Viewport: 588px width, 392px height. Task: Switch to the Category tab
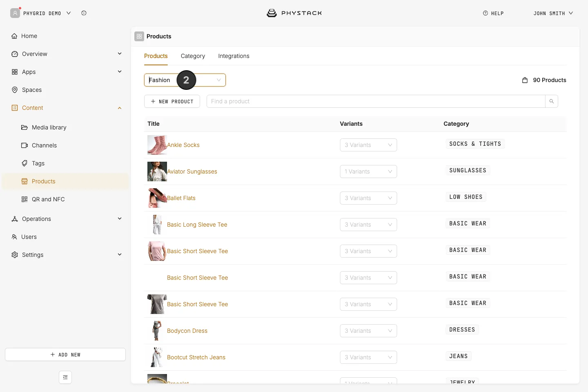[193, 56]
